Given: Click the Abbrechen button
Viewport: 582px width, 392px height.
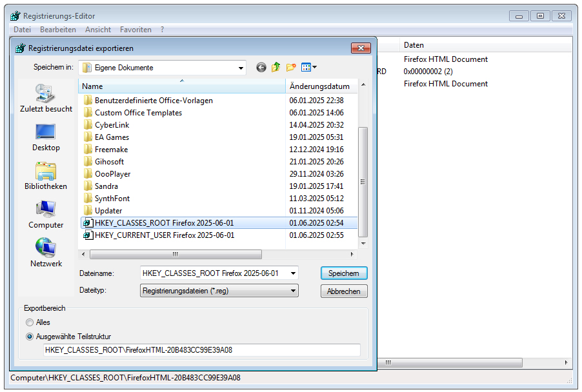Looking at the screenshot, I should point(344,291).
